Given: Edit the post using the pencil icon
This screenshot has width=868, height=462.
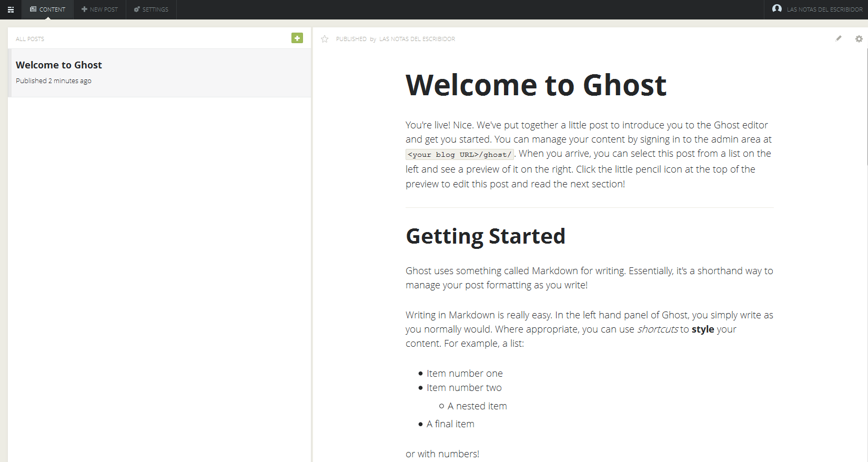Looking at the screenshot, I should coord(839,38).
